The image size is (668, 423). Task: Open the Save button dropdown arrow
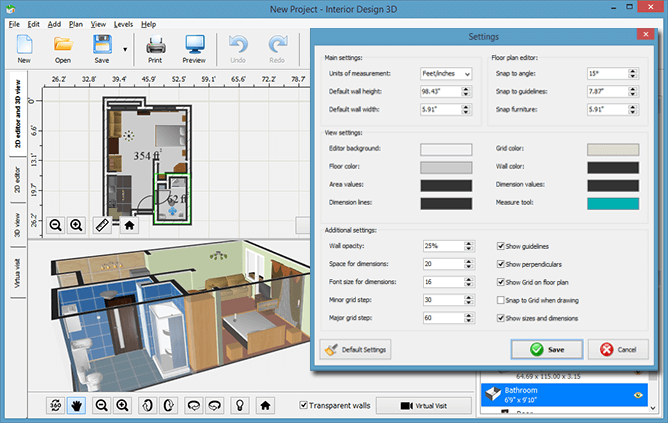point(125,49)
